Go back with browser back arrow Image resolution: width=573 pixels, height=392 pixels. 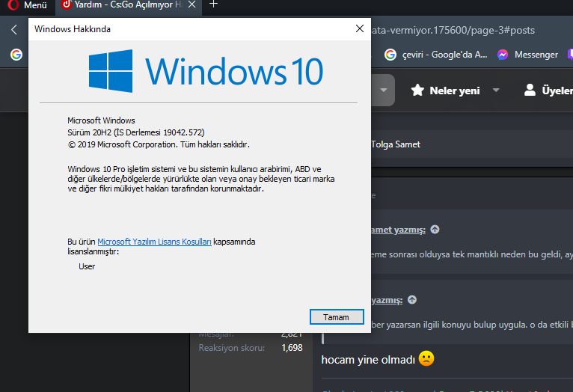point(14,30)
